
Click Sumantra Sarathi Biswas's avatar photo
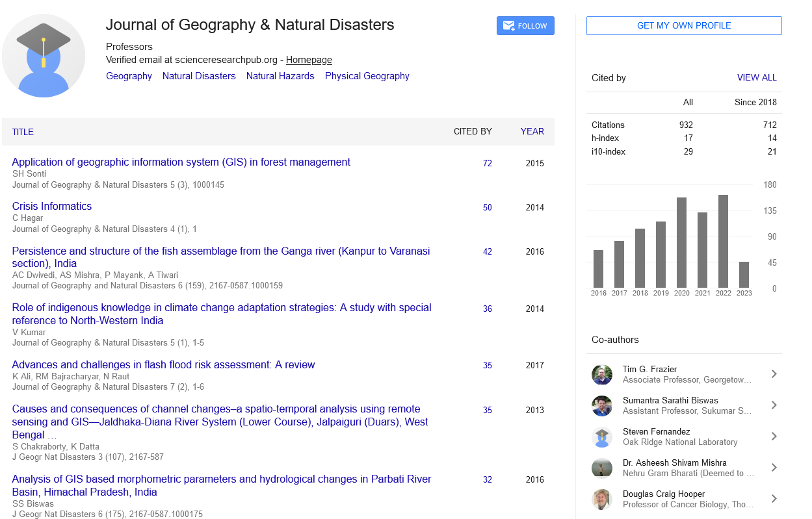point(602,405)
